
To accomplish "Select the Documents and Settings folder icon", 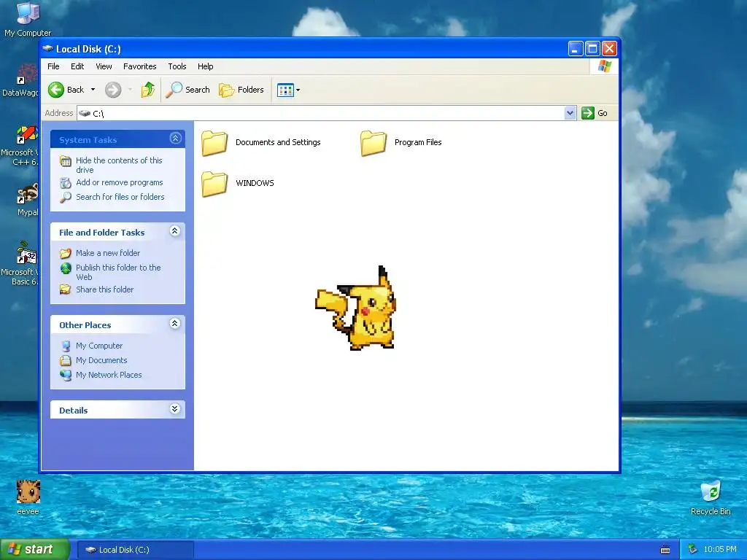I will point(214,143).
